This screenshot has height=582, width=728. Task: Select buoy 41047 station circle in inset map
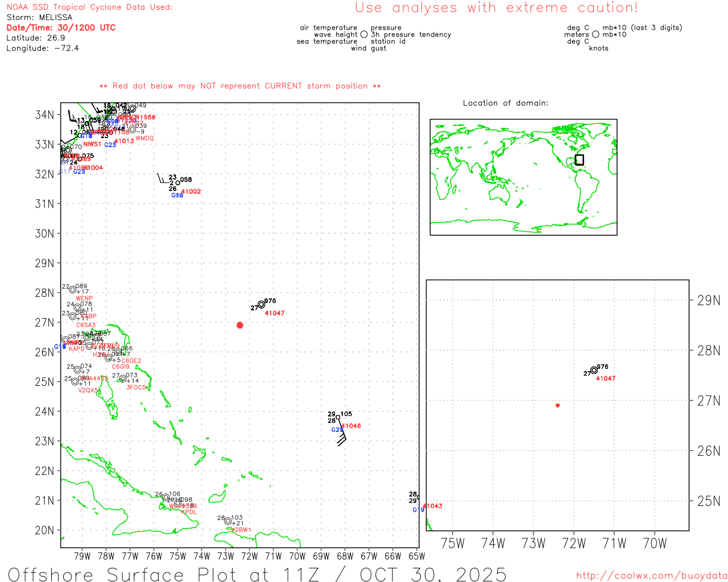594,371
